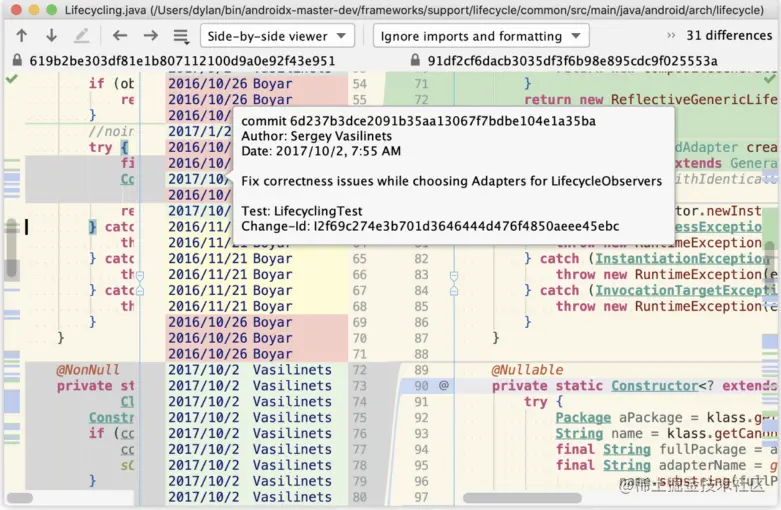The height and width of the screenshot is (510, 781).
Task: Select left revision hash 619b2be303df81e1b
Action: click(x=182, y=61)
